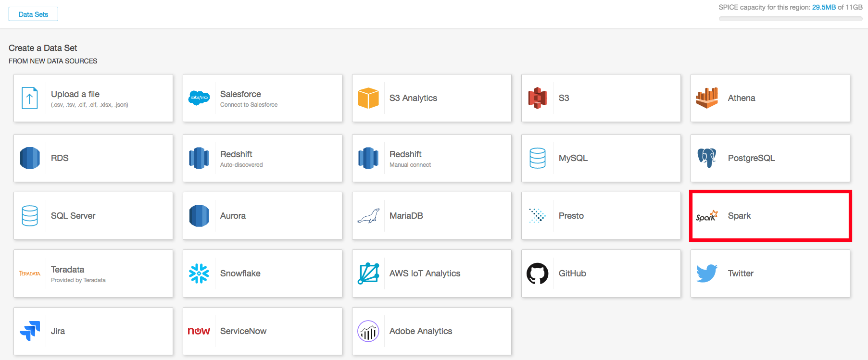Image resolution: width=868 pixels, height=360 pixels.
Task: Click the '(.csv, .tsv, .clf...)' file types text
Action: pyautogui.click(x=89, y=105)
